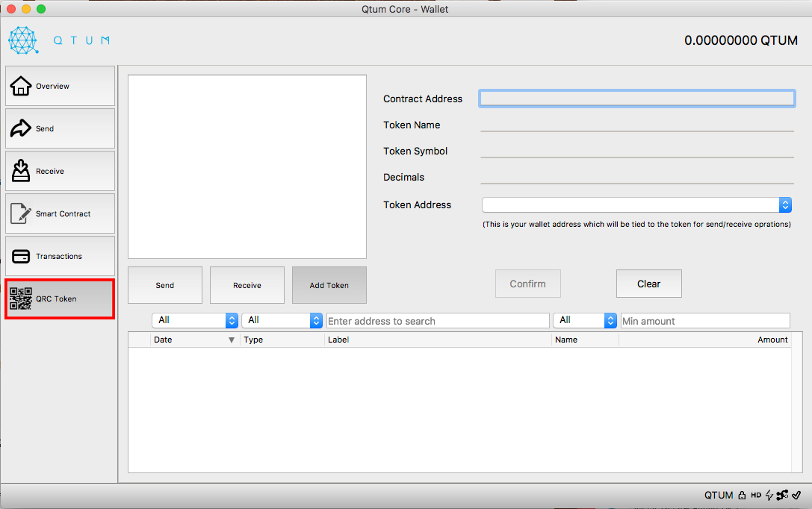Image resolution: width=812 pixels, height=509 pixels.
Task: Click the 'Contract Address' label
Action: (423, 99)
